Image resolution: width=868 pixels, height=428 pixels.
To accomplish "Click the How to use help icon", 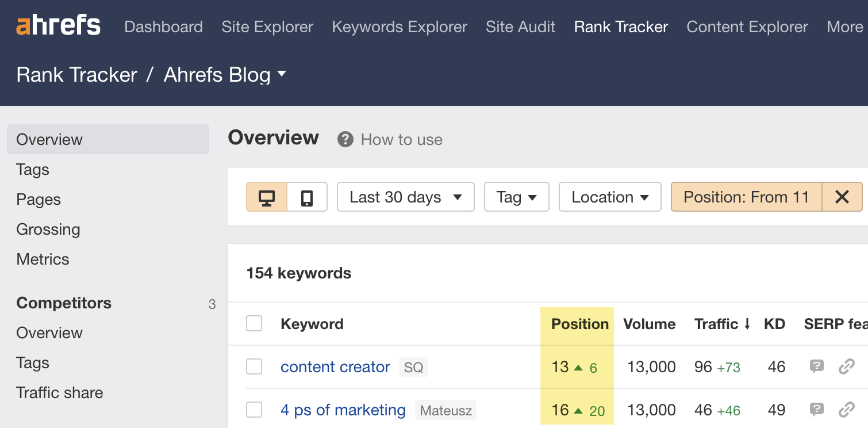I will click(345, 139).
